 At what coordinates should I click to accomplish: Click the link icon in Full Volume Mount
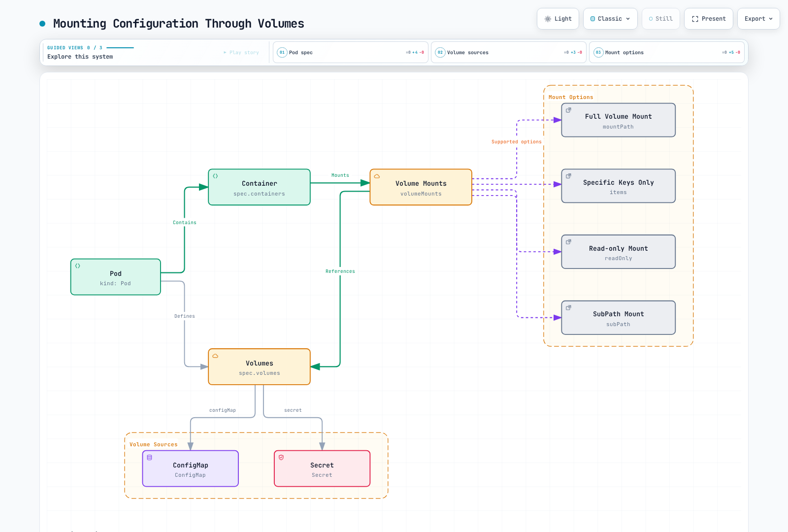[568, 110]
